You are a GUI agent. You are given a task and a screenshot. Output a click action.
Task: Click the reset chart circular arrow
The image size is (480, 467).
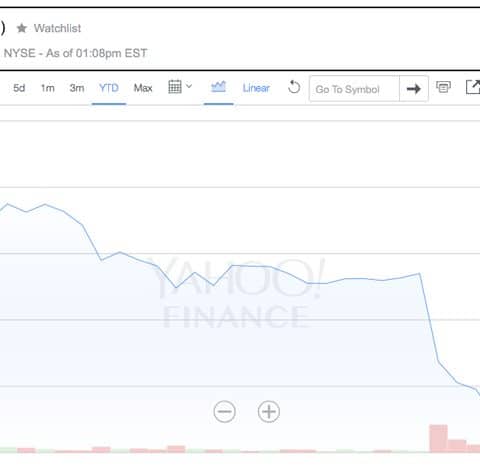point(294,87)
